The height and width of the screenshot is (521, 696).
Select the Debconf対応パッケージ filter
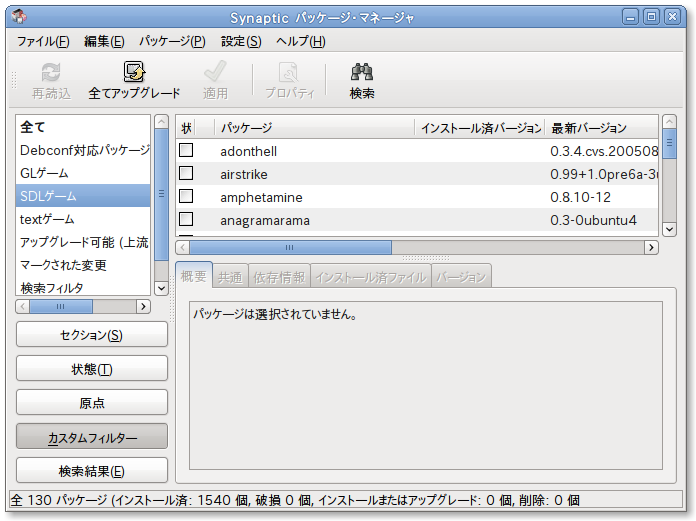(x=83, y=150)
